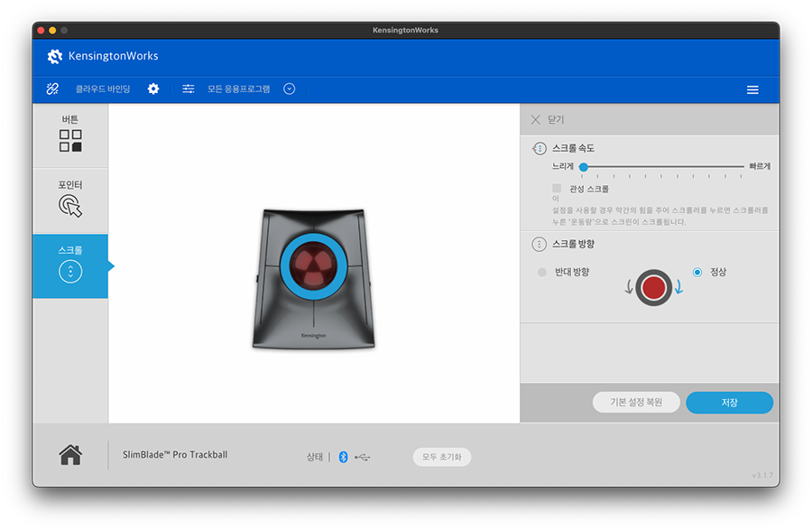
Task: Click the red scroll direction ball graphic
Action: click(x=653, y=287)
